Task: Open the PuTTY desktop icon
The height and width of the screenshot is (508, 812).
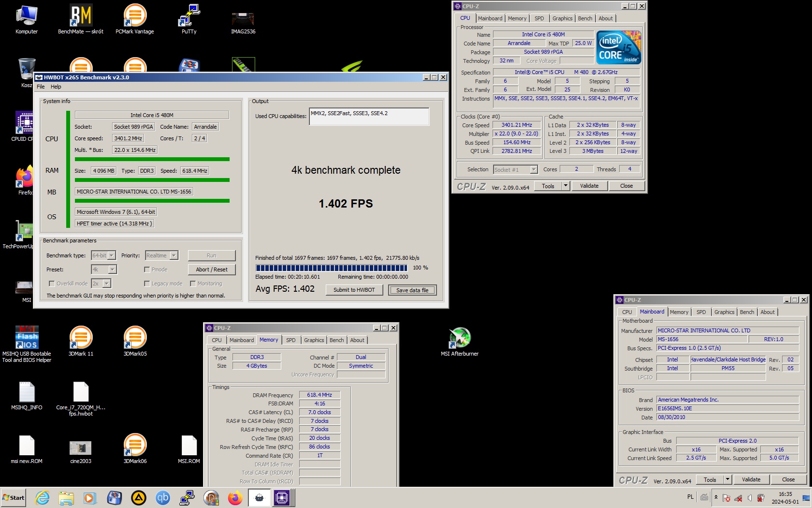Action: pyautogui.click(x=189, y=19)
